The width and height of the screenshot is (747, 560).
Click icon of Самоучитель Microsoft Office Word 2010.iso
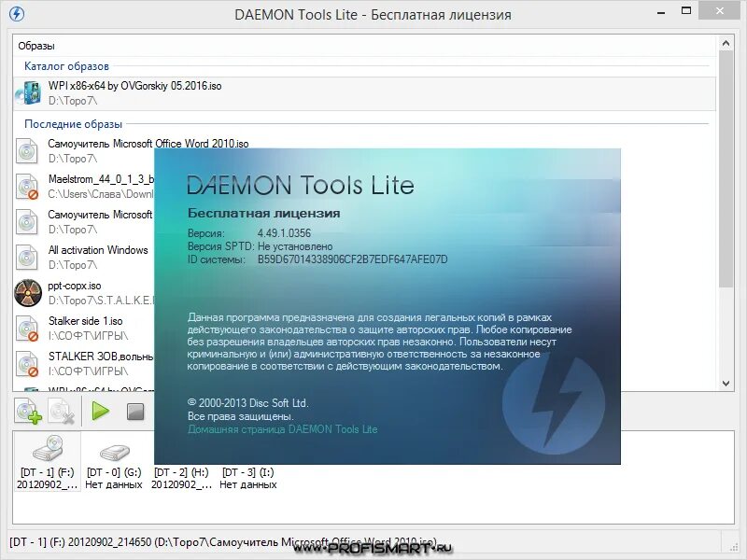27,151
